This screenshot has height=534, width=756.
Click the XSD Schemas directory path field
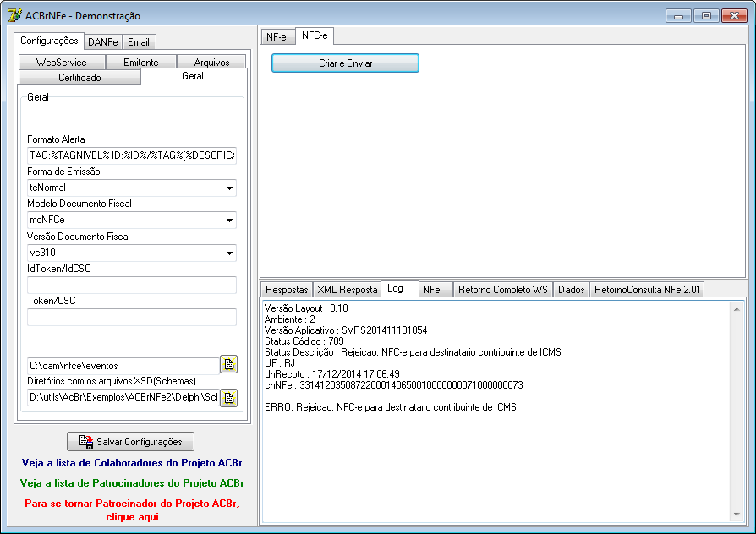tap(123, 398)
